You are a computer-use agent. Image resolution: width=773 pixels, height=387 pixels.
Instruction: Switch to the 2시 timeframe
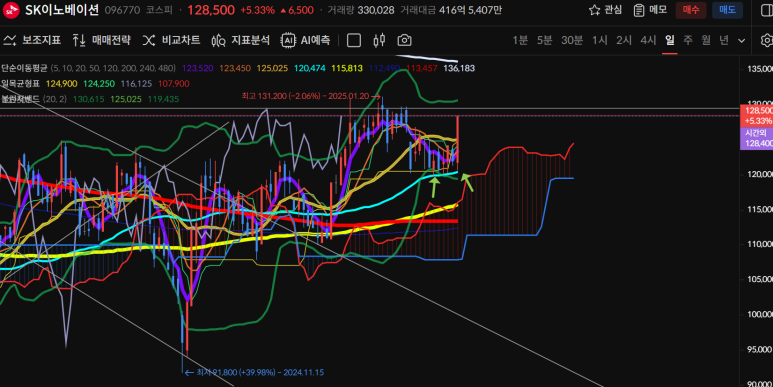(x=624, y=40)
